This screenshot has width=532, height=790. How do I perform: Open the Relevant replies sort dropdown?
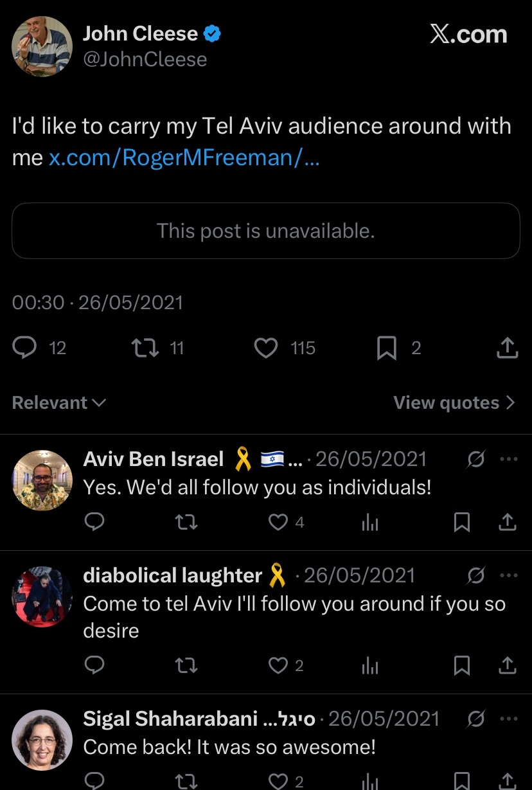click(58, 403)
